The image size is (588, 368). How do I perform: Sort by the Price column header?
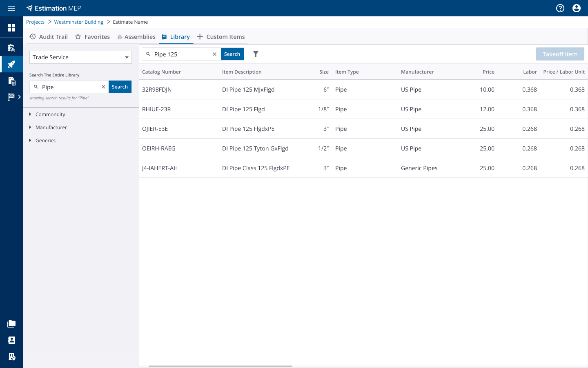(x=488, y=72)
